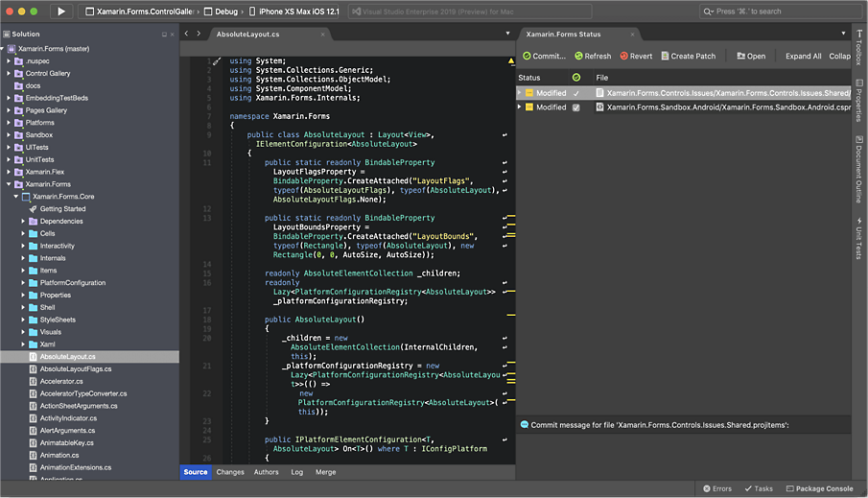Click the Refresh icon in status toolbar
The image size is (868, 498).
577,56
